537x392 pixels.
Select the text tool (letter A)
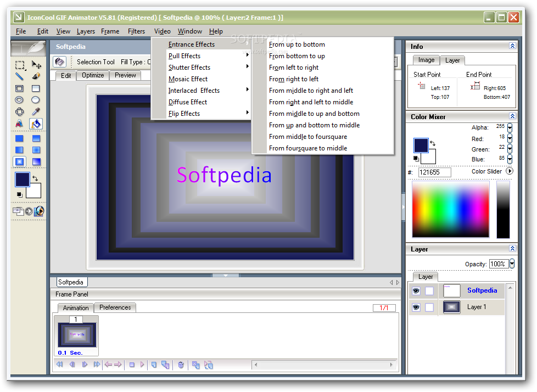[20, 123]
